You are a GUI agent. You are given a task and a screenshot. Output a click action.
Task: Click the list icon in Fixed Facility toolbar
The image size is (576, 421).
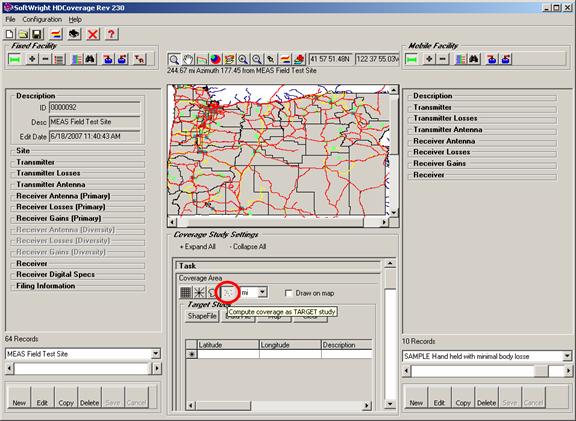[59, 59]
